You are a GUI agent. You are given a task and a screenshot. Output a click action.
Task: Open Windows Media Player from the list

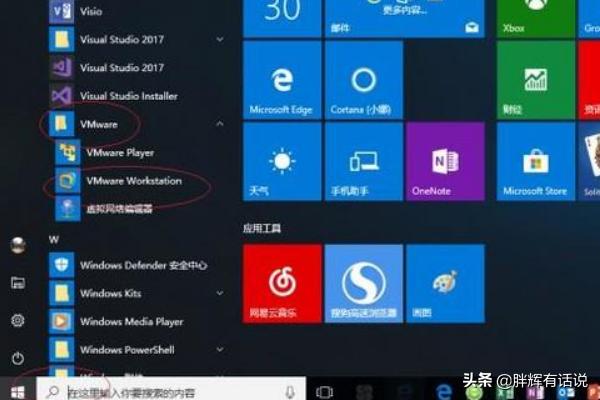coord(130,321)
